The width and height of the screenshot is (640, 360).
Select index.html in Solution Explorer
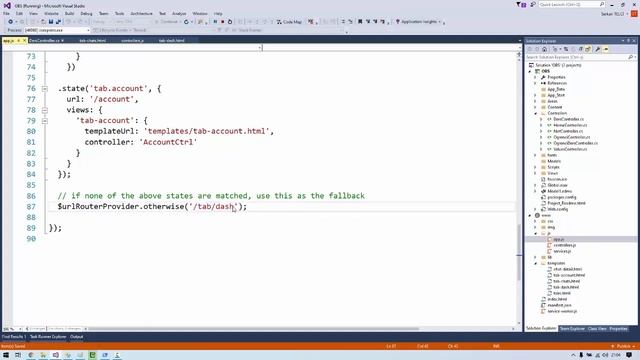click(x=557, y=299)
